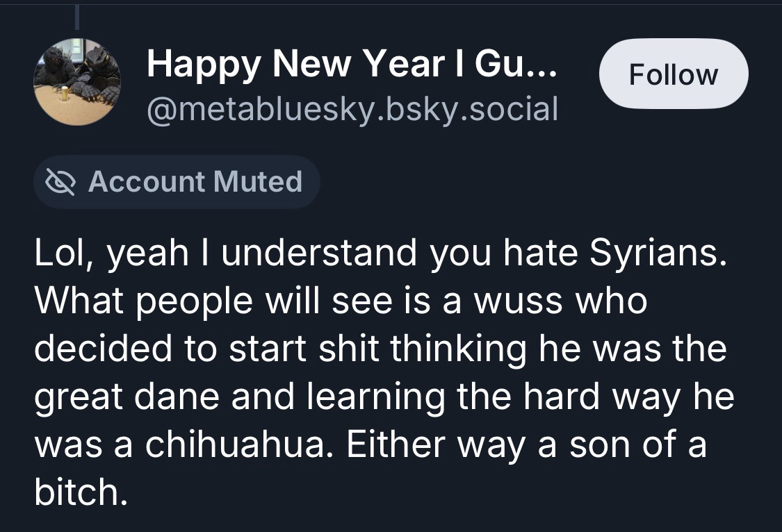Image resolution: width=782 pixels, height=532 pixels.
Task: Open the 'Happy New Year I Gu...' display name
Action: click(x=352, y=66)
